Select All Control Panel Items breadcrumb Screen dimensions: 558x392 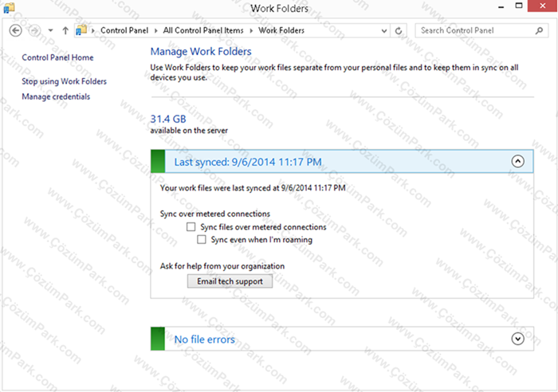tap(203, 30)
